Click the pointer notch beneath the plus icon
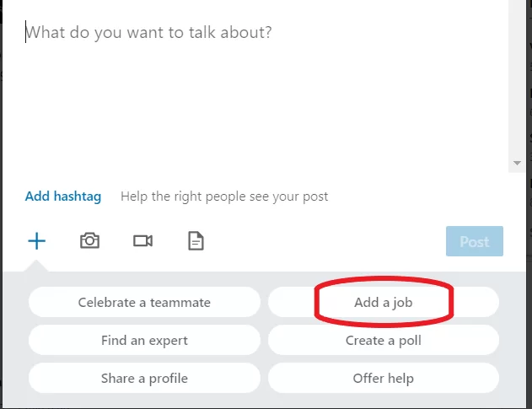532x409 pixels. tap(36, 266)
